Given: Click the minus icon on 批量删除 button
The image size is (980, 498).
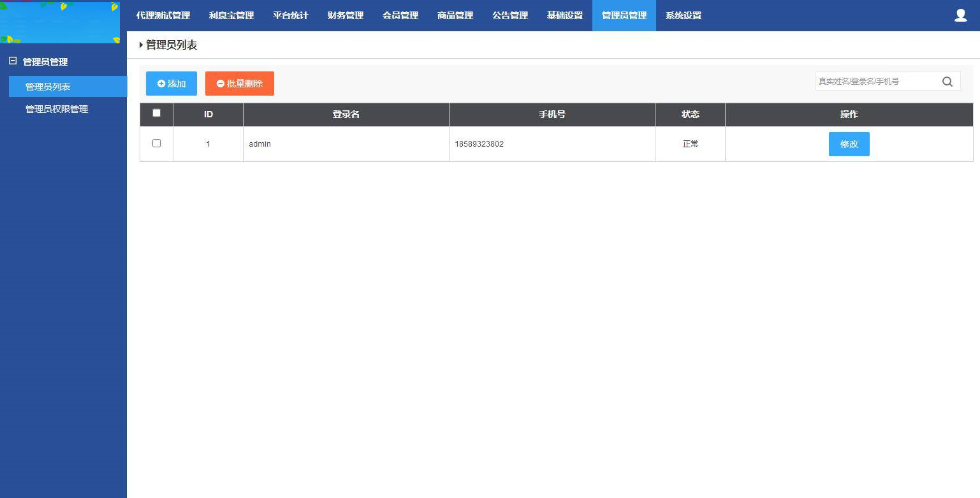Looking at the screenshot, I should pos(221,83).
